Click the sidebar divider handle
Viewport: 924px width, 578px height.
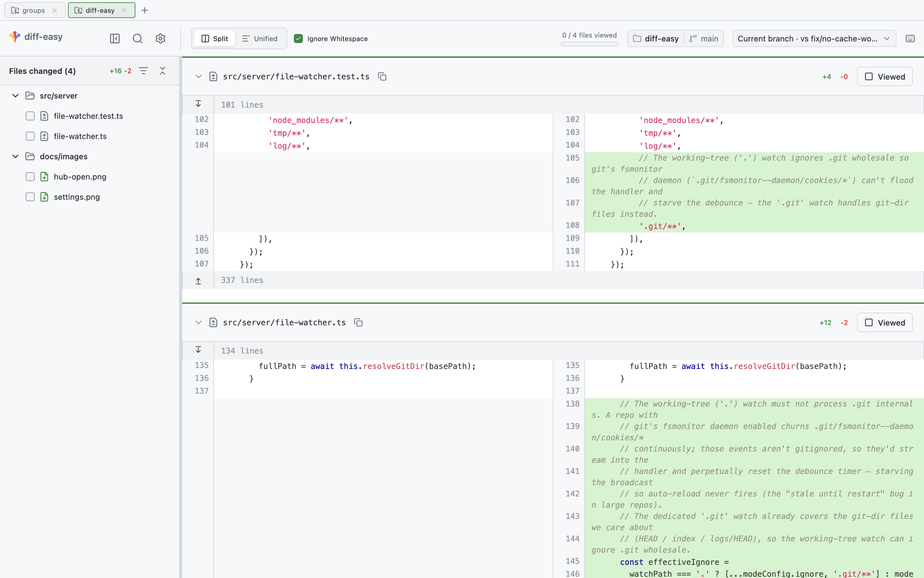[x=181, y=317]
